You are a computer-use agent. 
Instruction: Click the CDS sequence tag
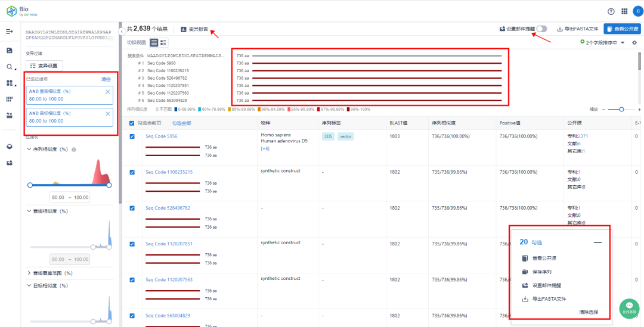tap(329, 136)
